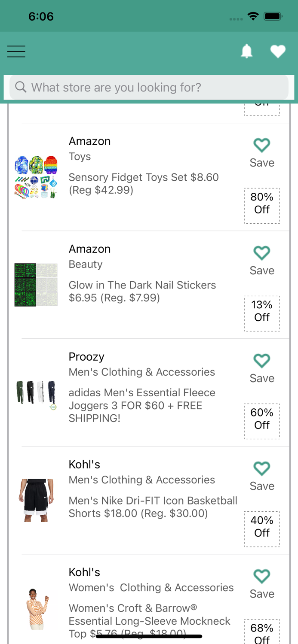The height and width of the screenshot is (644, 298).
Task: Click the fidget toys product thumbnail
Action: pyautogui.click(x=36, y=177)
